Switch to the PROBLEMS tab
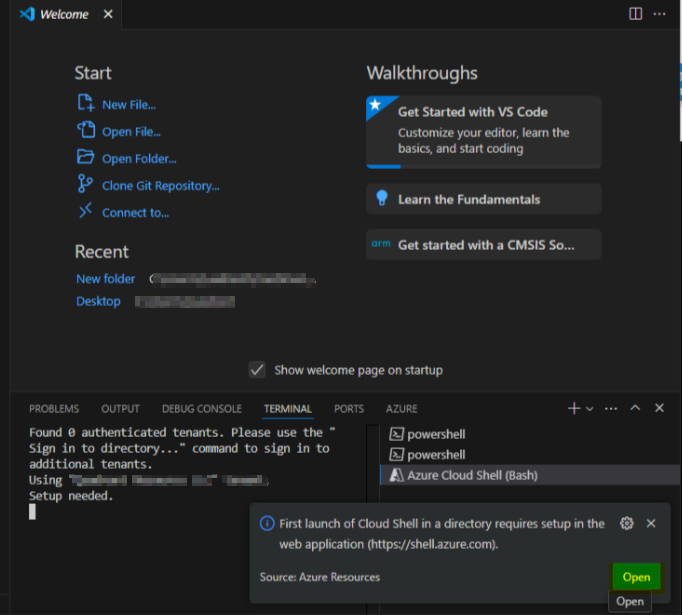This screenshot has width=682, height=615. tap(54, 409)
